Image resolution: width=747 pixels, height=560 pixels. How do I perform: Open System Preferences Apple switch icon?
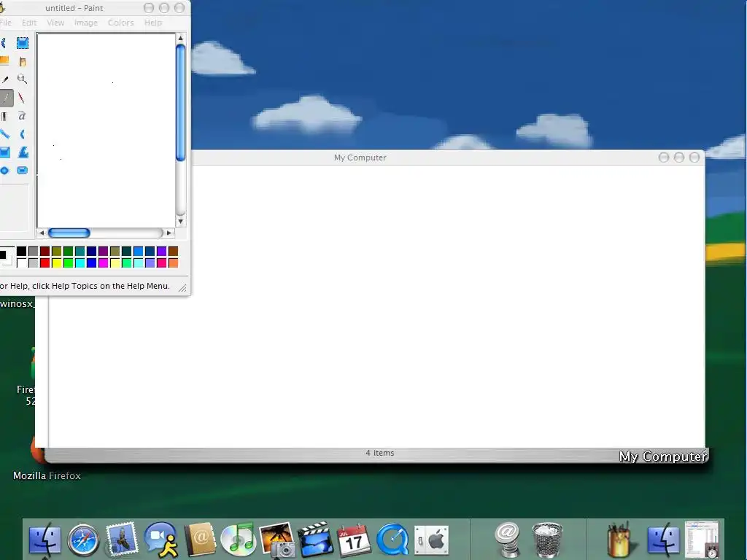point(432,540)
